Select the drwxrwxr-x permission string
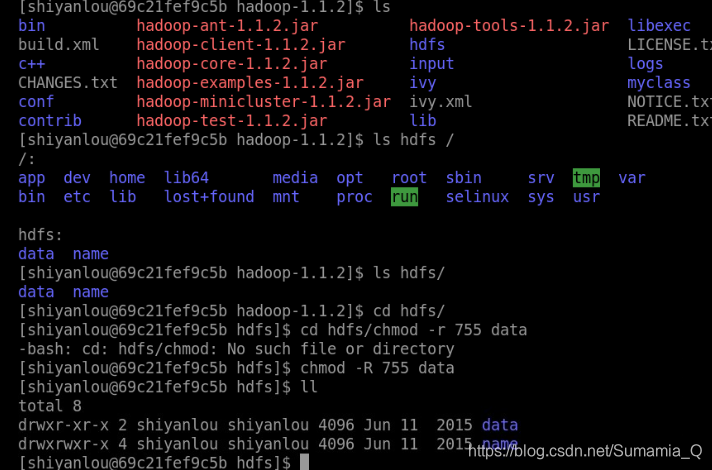The height and width of the screenshot is (470, 712). click(63, 445)
